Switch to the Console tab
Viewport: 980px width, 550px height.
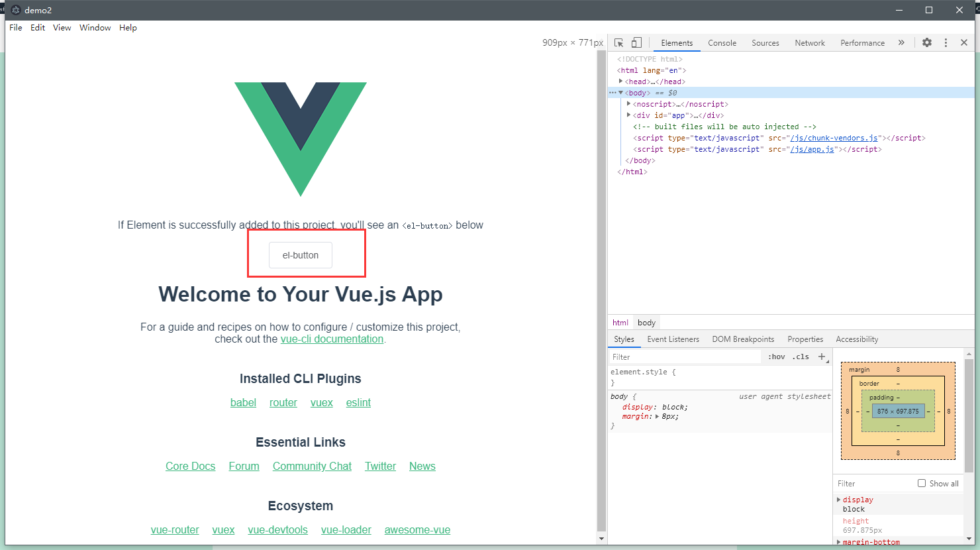(722, 43)
